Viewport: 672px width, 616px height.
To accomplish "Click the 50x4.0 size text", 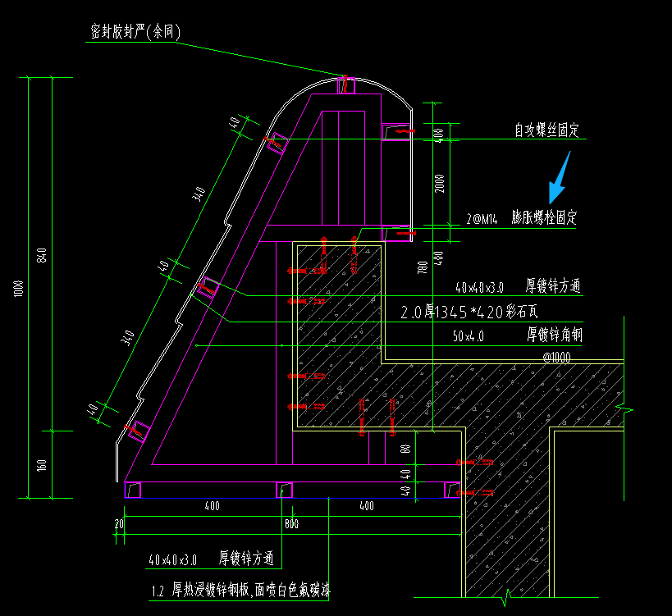I will pos(469,336).
